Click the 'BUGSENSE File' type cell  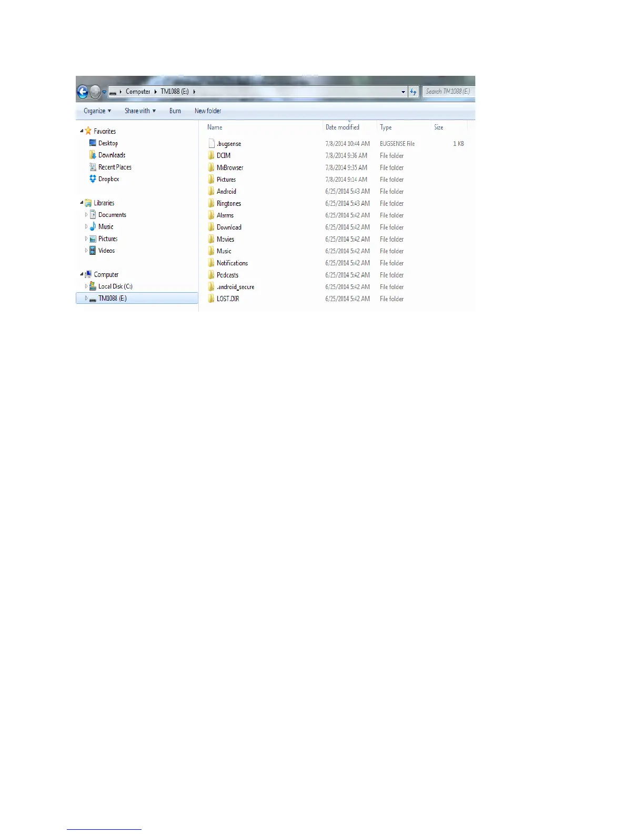[x=397, y=144]
